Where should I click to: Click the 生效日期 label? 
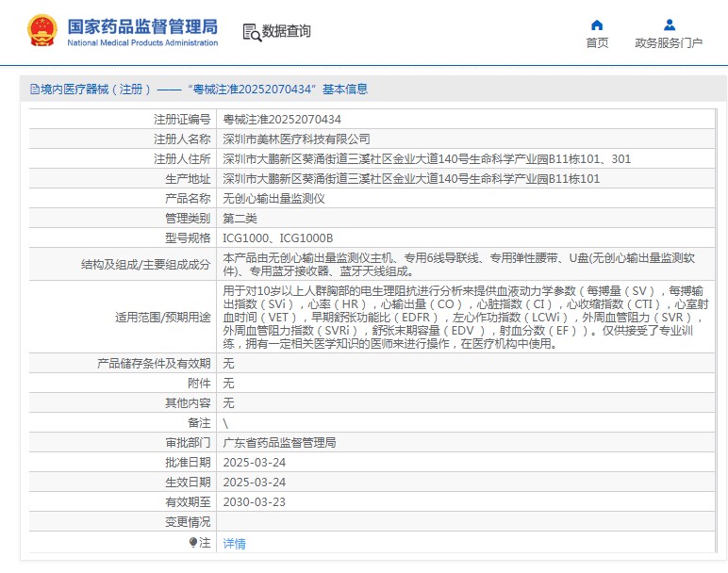[x=188, y=483]
